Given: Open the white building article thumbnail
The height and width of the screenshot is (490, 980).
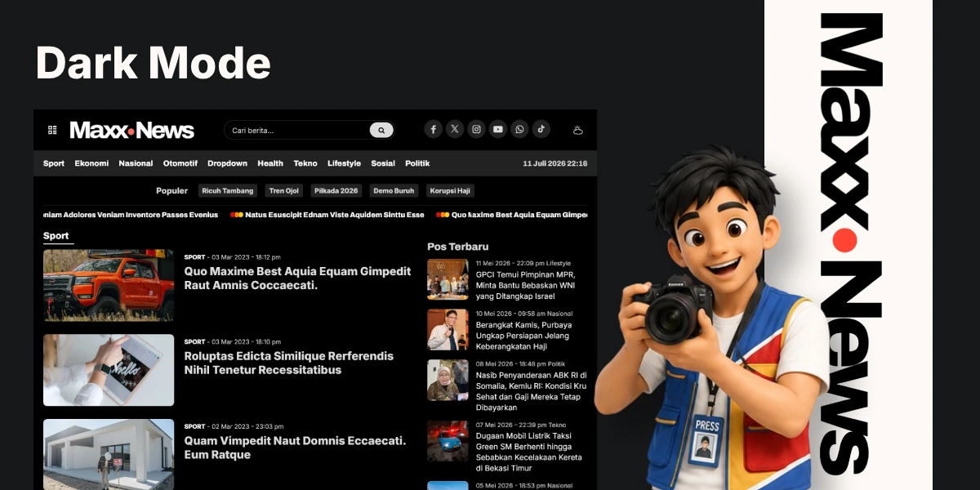Looking at the screenshot, I should tap(109, 454).
